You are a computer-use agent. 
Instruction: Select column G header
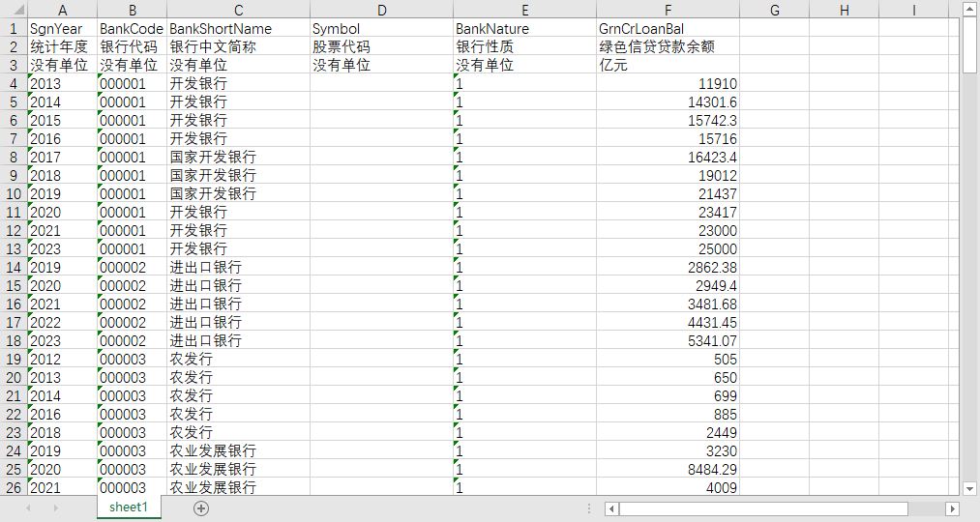[x=774, y=10]
